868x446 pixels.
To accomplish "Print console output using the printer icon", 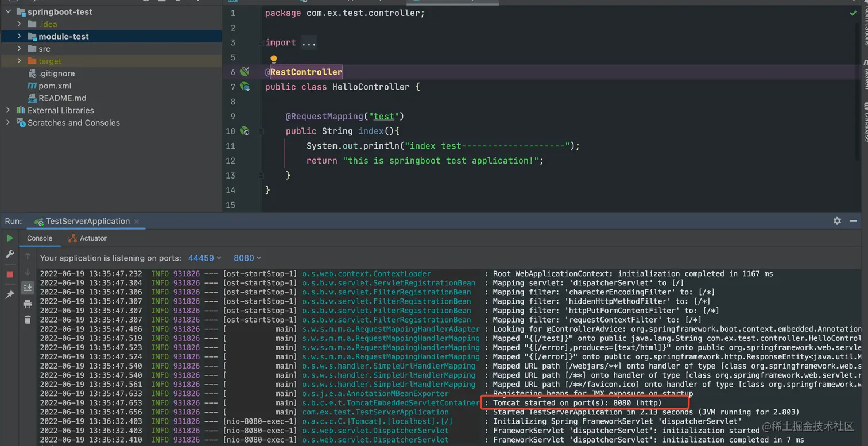I will [x=28, y=304].
